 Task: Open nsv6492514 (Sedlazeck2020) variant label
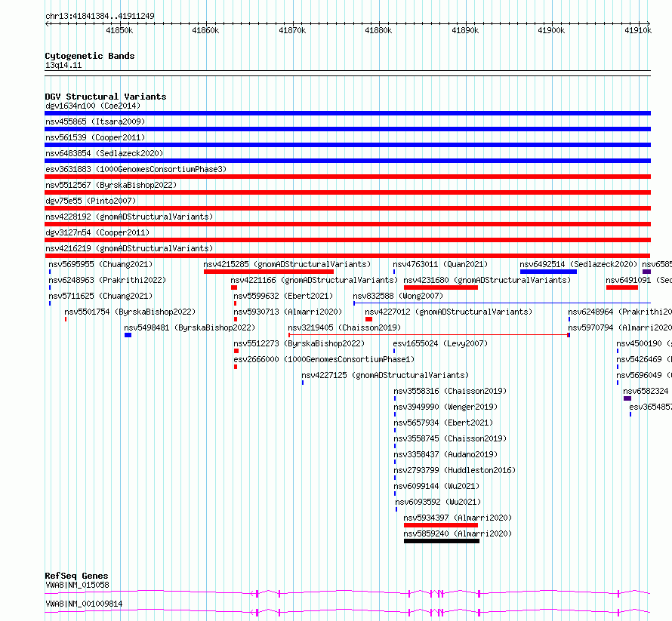coord(578,264)
